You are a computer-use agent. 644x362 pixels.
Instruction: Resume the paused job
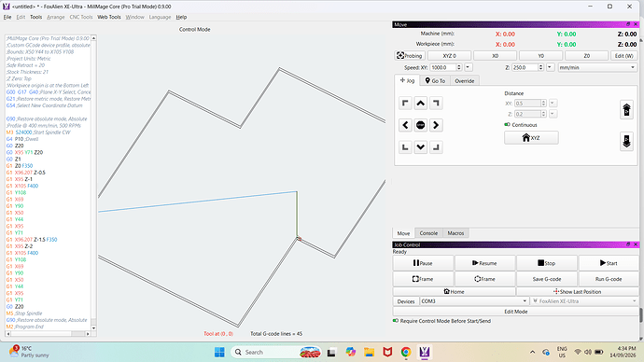click(x=484, y=263)
